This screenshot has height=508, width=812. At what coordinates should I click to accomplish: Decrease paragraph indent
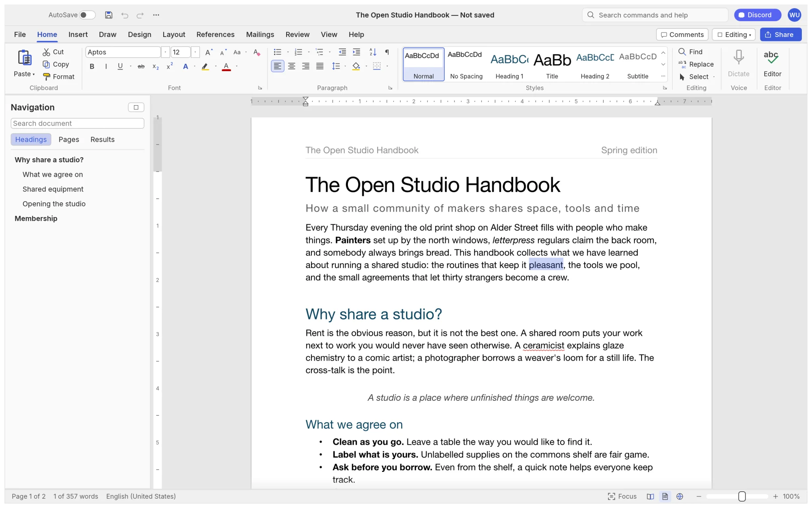tap(342, 52)
